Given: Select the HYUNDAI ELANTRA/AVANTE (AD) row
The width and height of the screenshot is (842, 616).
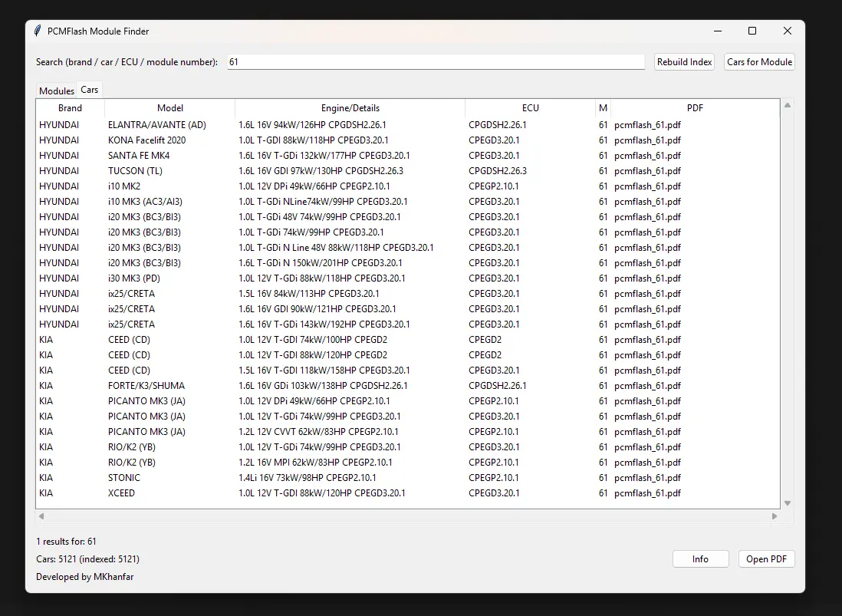Looking at the screenshot, I should pos(230,124).
